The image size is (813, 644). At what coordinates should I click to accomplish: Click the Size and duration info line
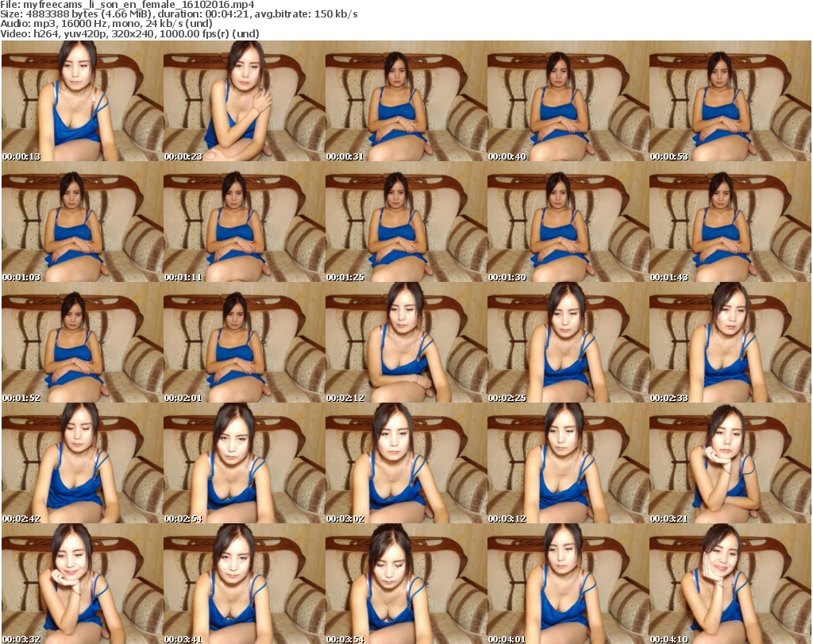coord(179,14)
